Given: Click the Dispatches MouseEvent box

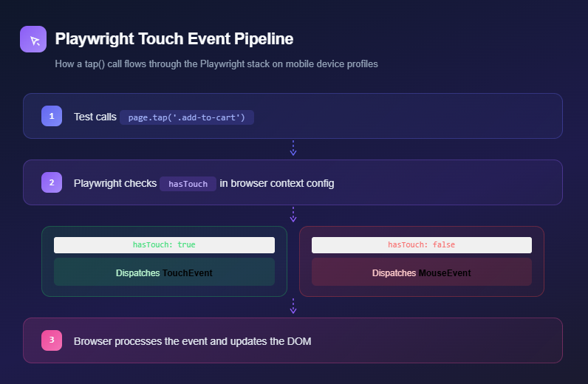Looking at the screenshot, I should [422, 272].
